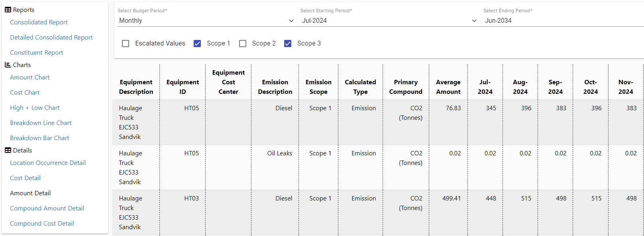Go to Detailed Consolidated Report
The width and height of the screenshot is (644, 236).
(x=51, y=38)
